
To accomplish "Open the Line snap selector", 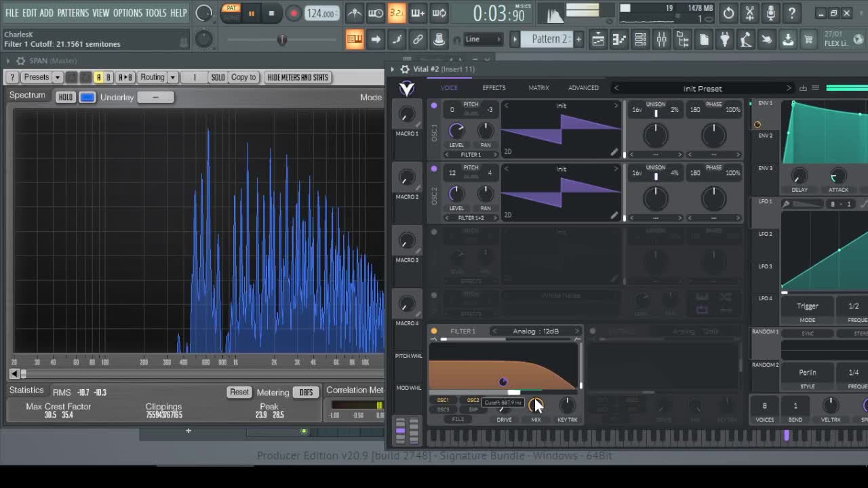I will (x=482, y=39).
